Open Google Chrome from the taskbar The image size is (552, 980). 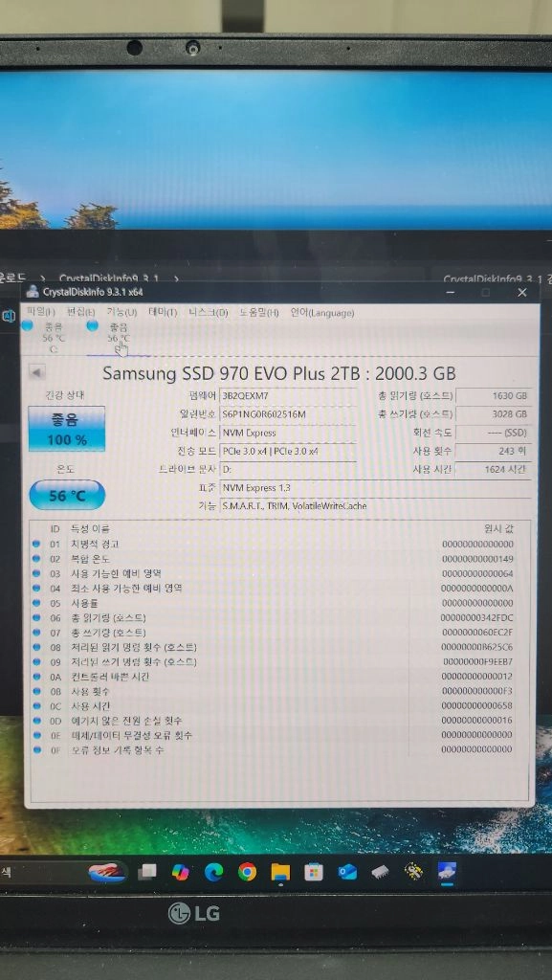247,871
